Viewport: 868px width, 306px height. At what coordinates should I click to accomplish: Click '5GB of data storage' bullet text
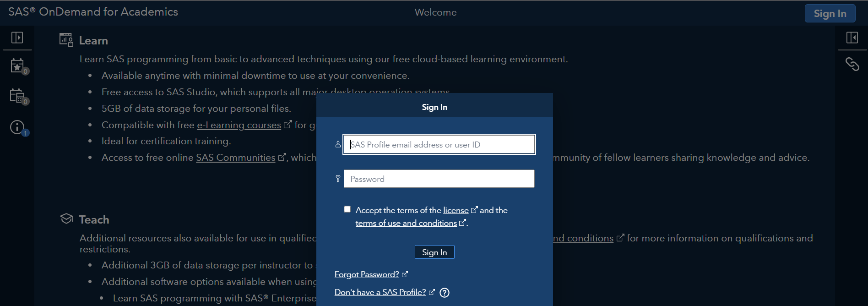(196, 109)
